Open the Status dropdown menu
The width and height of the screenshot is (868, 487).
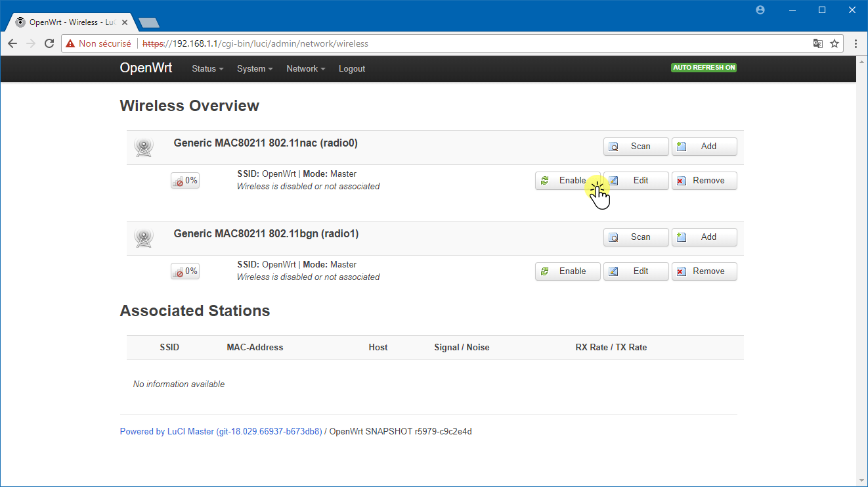(x=207, y=69)
